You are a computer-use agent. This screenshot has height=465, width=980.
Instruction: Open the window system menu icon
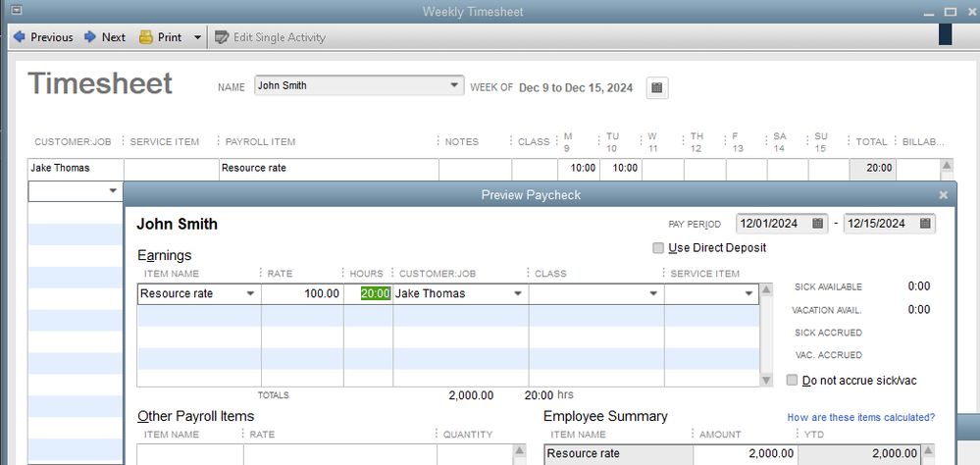click(x=17, y=11)
